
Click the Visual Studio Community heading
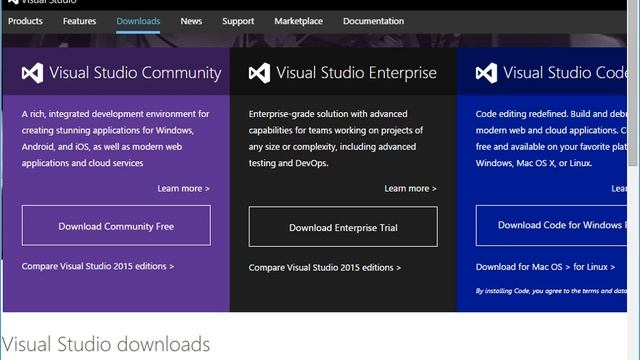pyautogui.click(x=135, y=73)
